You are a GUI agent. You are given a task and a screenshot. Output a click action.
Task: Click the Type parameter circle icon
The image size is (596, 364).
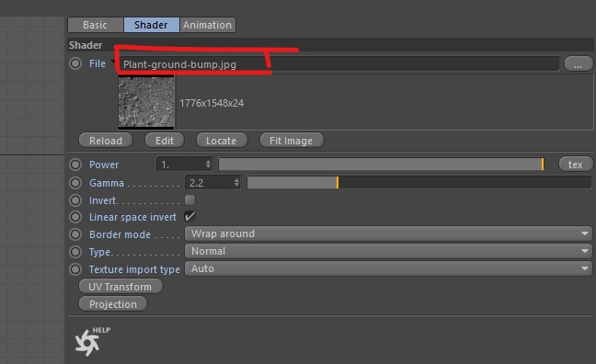coord(75,252)
